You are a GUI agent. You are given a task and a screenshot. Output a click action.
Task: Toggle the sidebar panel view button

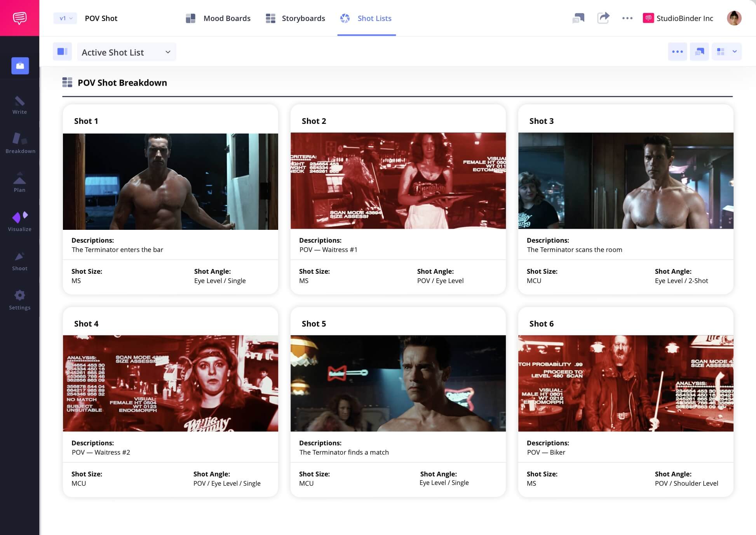[62, 52]
